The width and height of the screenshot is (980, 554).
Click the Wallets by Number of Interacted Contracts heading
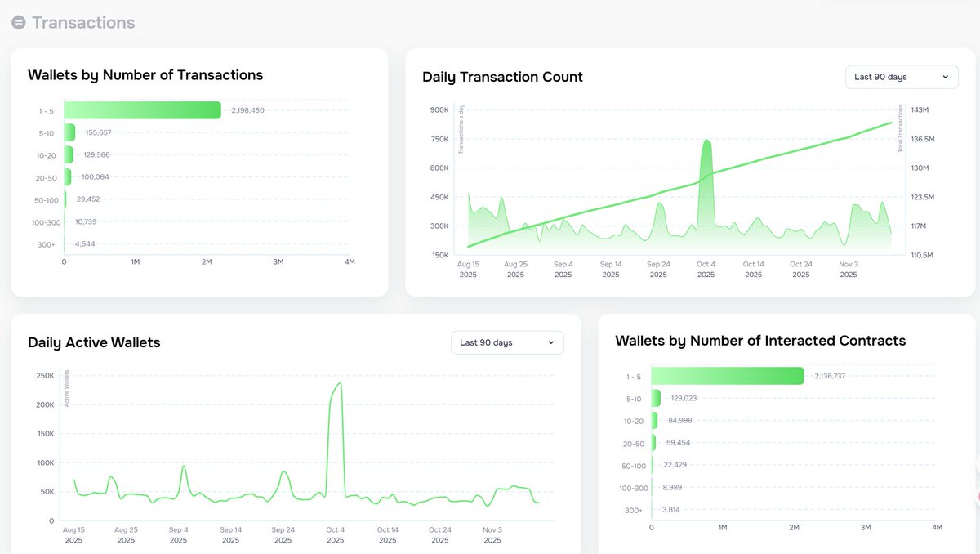[760, 341]
